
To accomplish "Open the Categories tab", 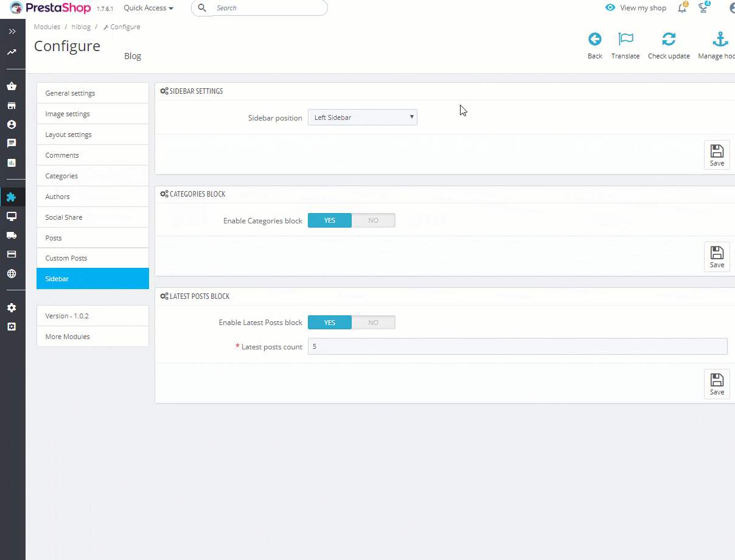I will 92,176.
